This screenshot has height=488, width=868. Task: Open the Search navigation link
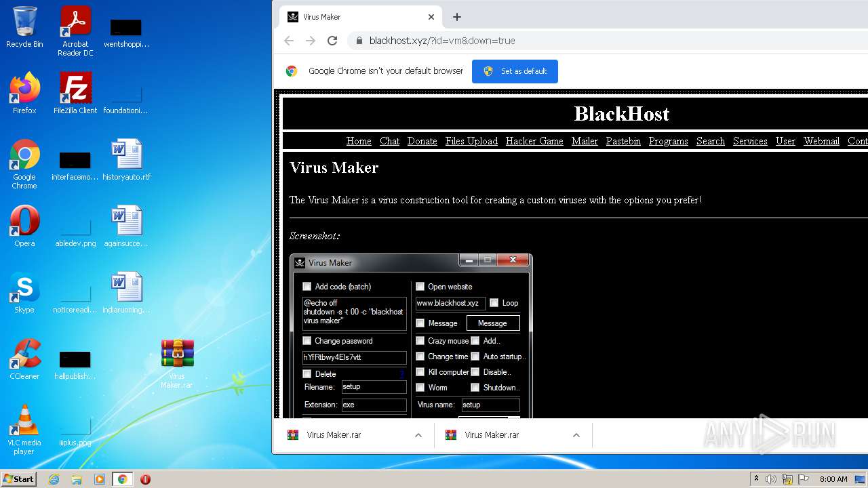pyautogui.click(x=711, y=141)
